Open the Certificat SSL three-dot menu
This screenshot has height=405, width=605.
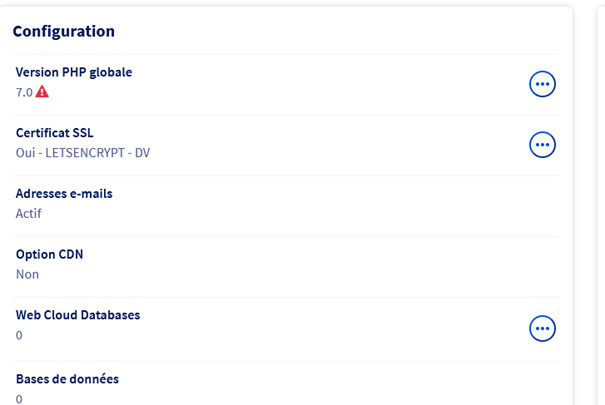coord(542,145)
